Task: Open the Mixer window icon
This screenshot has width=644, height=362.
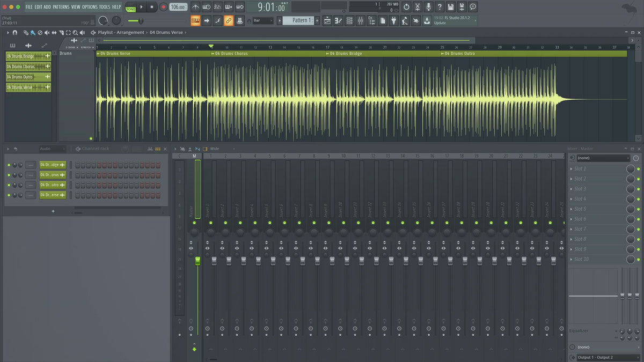Action: click(360, 20)
